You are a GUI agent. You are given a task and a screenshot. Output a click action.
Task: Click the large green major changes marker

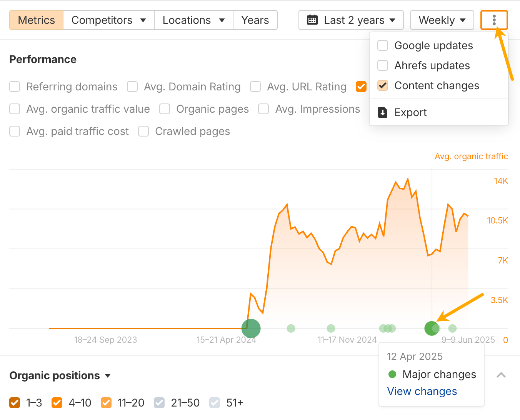pyautogui.click(x=431, y=328)
